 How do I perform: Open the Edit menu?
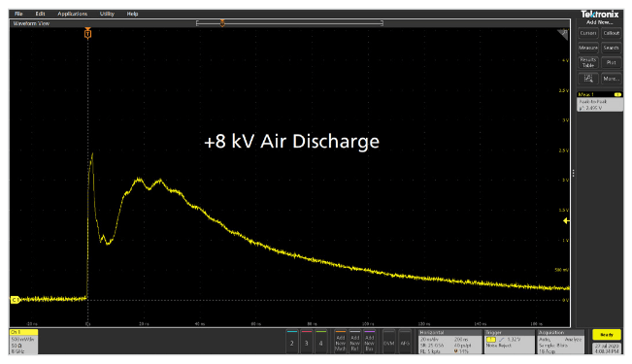pyautogui.click(x=40, y=14)
